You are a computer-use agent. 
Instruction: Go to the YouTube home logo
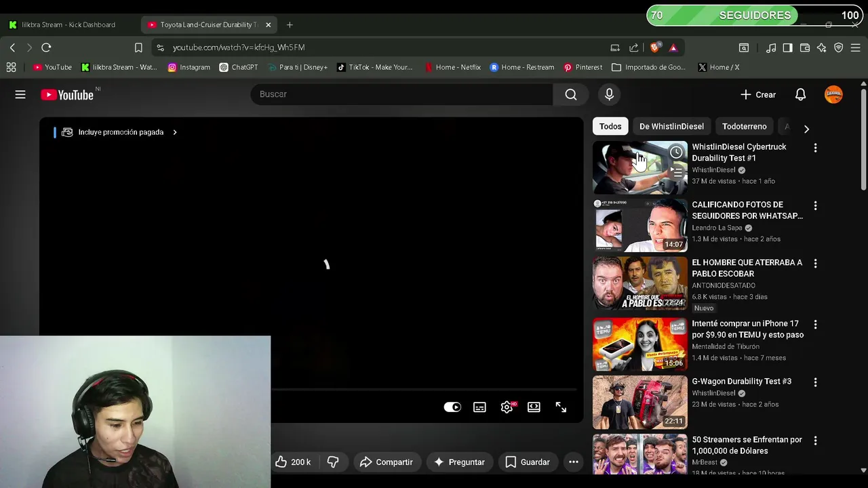(67, 95)
